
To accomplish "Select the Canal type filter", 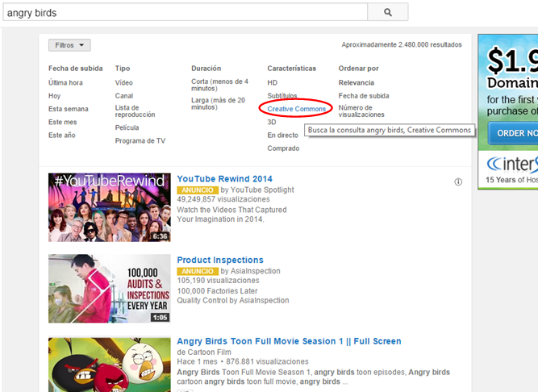I will (124, 96).
